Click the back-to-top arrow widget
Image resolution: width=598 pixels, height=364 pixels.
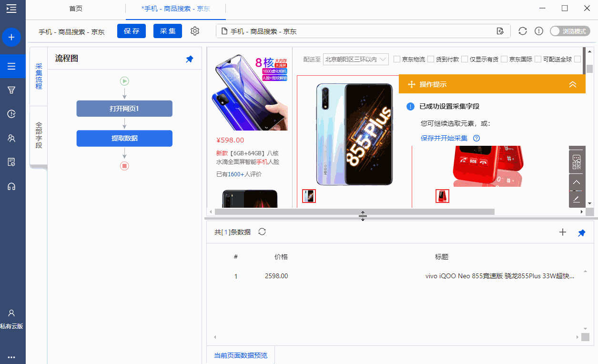tap(577, 182)
